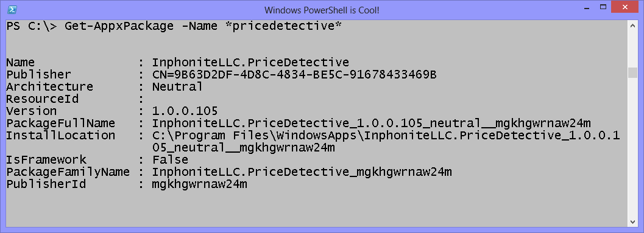Click the scrollbar track below the thumb
The height and width of the screenshot is (233, 644).
(632, 147)
